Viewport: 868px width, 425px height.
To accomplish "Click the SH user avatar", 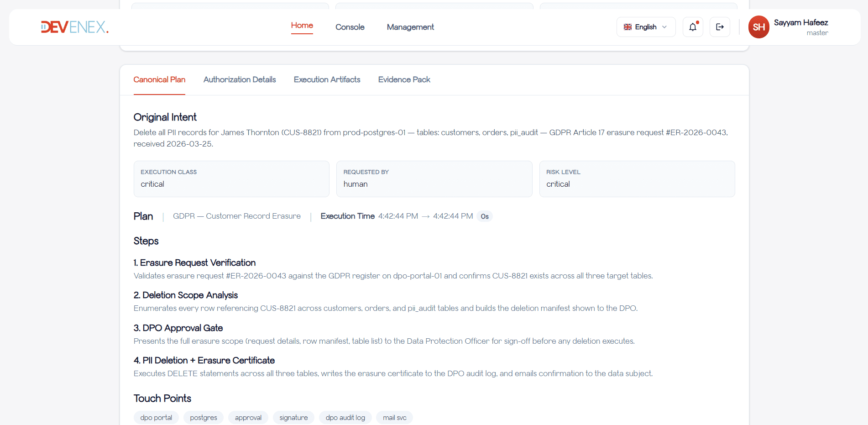I will pyautogui.click(x=758, y=27).
